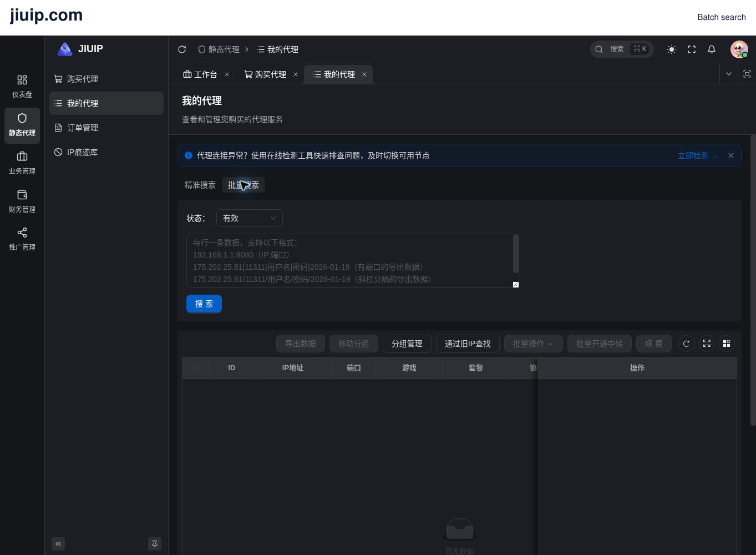Open the column settings grid icon
Screen dimensions: 756x555
(727, 344)
